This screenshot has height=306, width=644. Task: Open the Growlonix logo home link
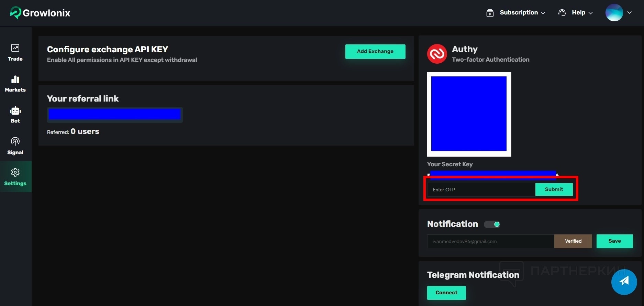click(x=40, y=13)
